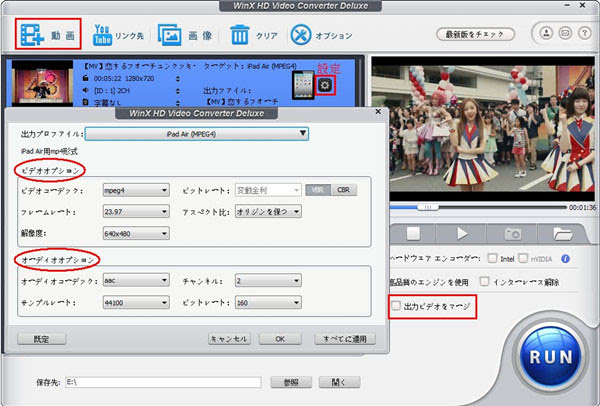This screenshot has width=600, height=406.
Task: Click the cancel (キャンセル) button
Action: (x=229, y=339)
